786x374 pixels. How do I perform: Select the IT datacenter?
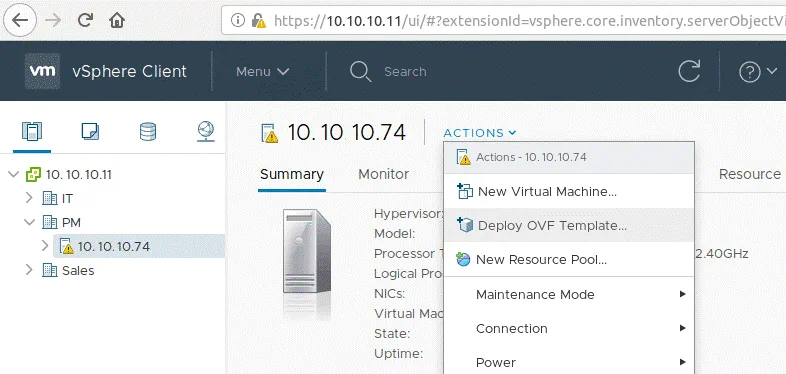click(67, 199)
